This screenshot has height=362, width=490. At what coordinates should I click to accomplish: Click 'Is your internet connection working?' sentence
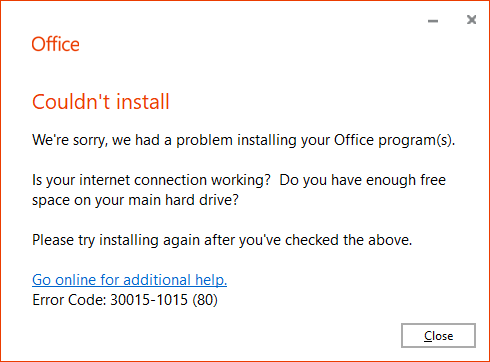(x=151, y=180)
